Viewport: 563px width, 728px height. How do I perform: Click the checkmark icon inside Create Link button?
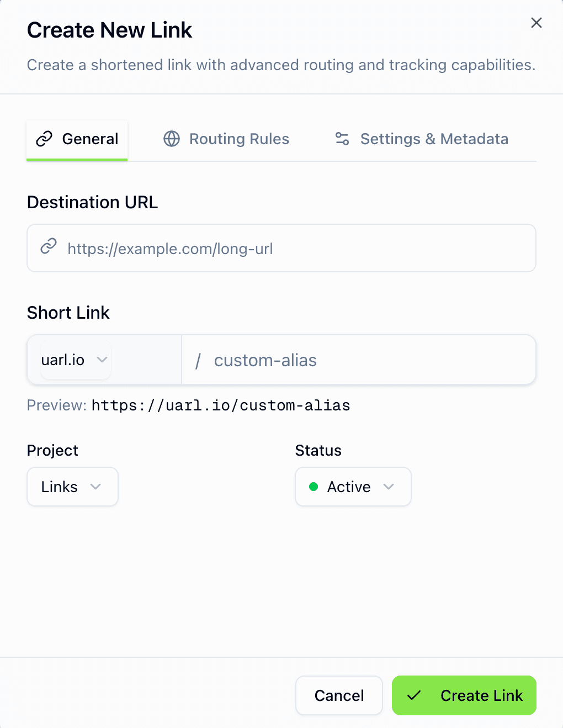414,696
